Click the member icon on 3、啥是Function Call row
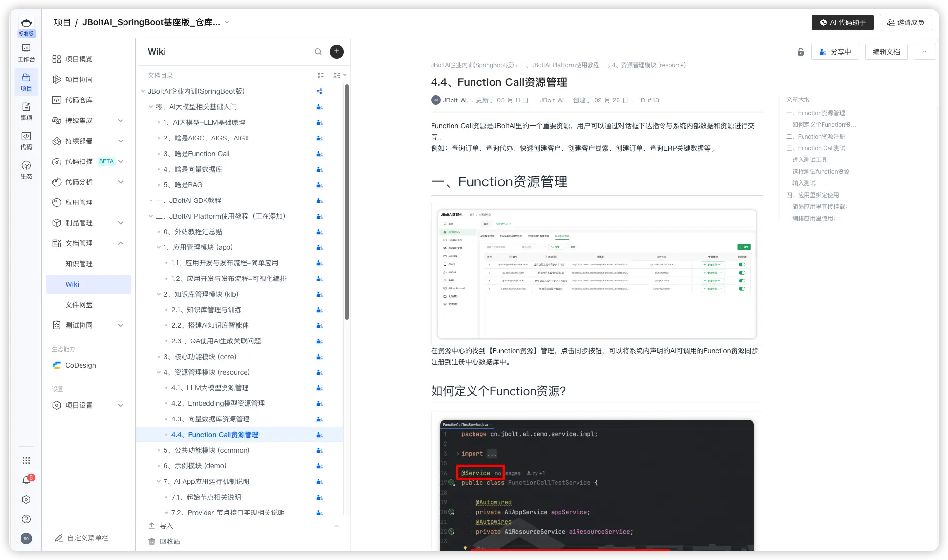The width and height of the screenshot is (948, 560). (320, 154)
